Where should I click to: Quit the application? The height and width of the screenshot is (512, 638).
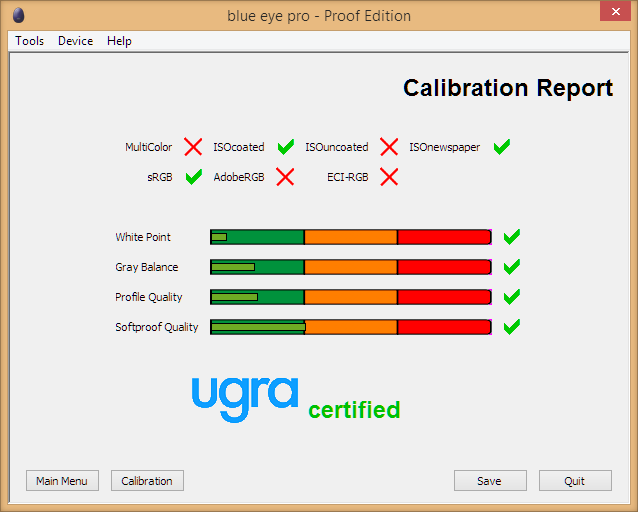pyautogui.click(x=575, y=481)
